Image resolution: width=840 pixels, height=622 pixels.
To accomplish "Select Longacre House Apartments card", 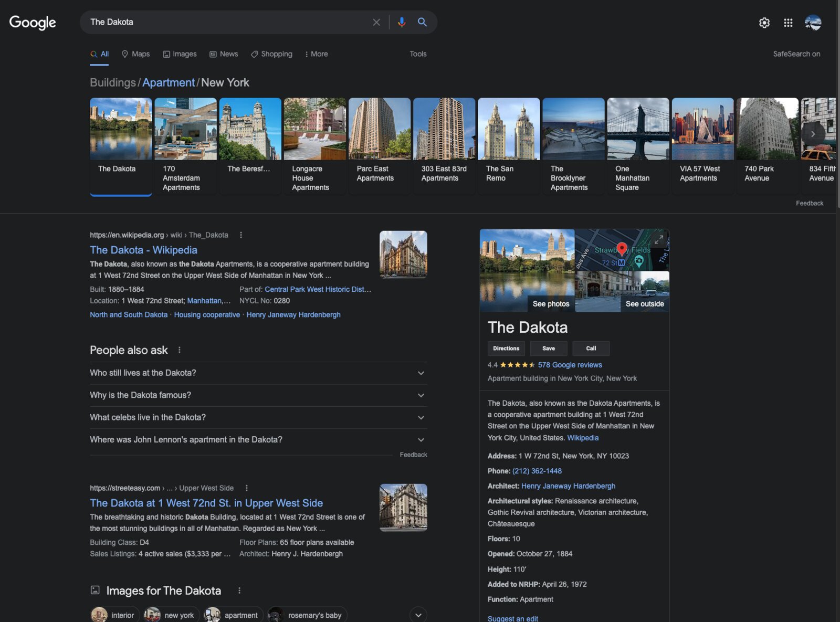I will [315, 146].
